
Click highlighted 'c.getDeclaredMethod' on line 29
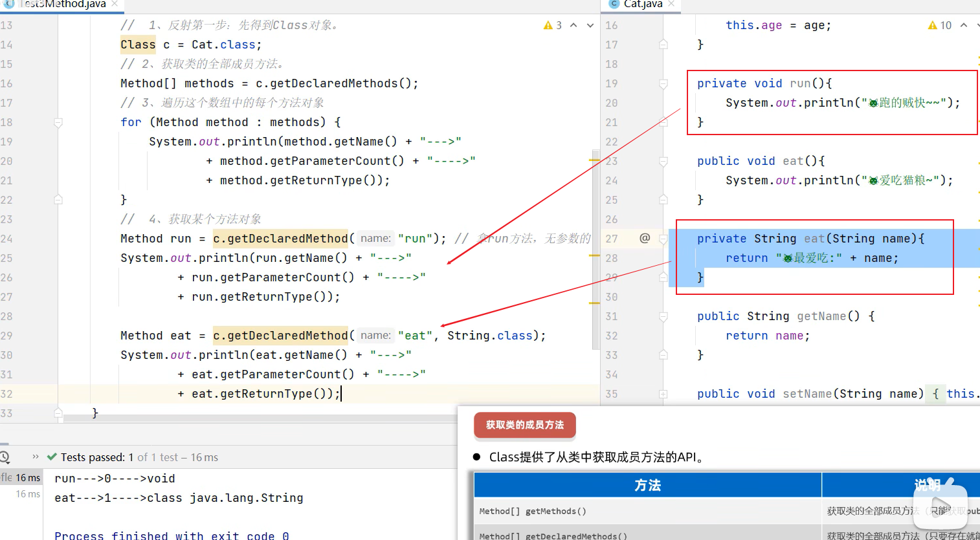280,336
